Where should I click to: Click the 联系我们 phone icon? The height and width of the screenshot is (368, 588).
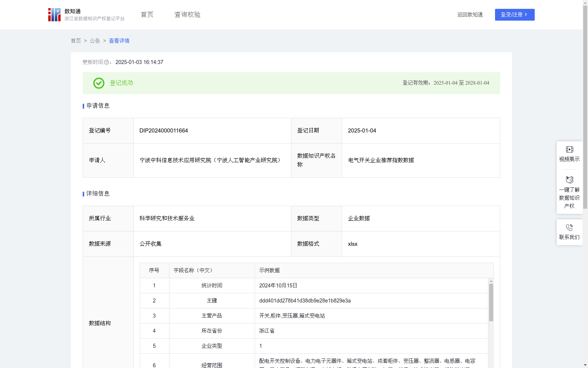[569, 227]
